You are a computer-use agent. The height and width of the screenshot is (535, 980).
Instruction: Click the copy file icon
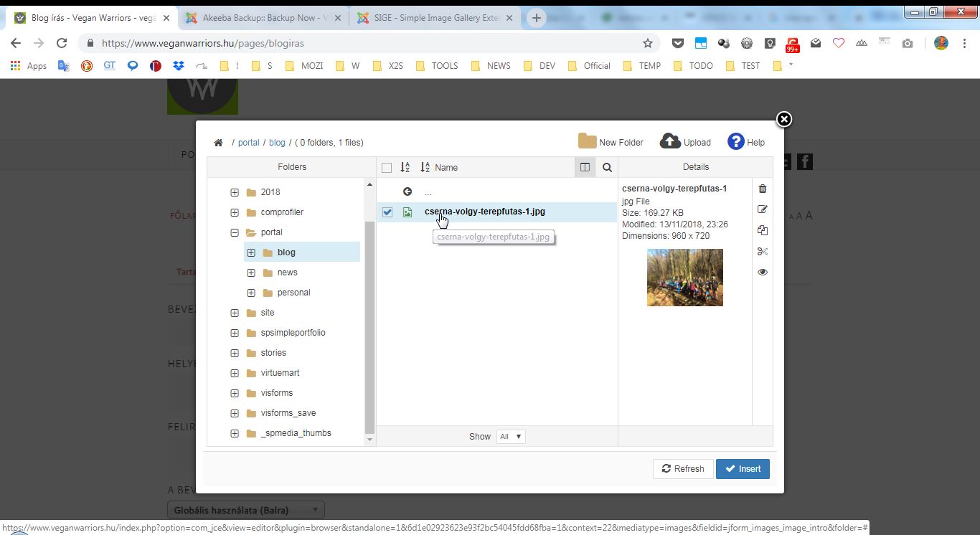(762, 230)
